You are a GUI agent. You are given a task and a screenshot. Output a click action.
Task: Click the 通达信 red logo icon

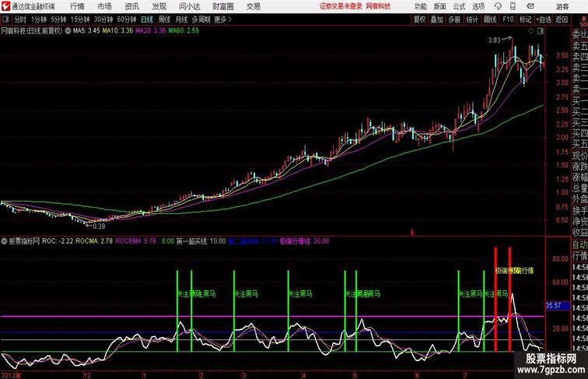tap(6, 6)
